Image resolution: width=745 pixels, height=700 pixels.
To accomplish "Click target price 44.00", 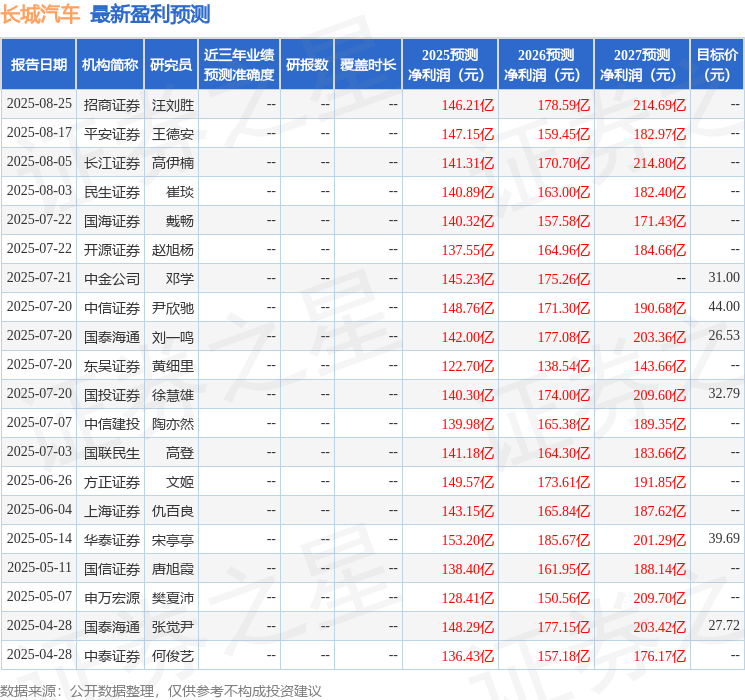I will tap(724, 307).
